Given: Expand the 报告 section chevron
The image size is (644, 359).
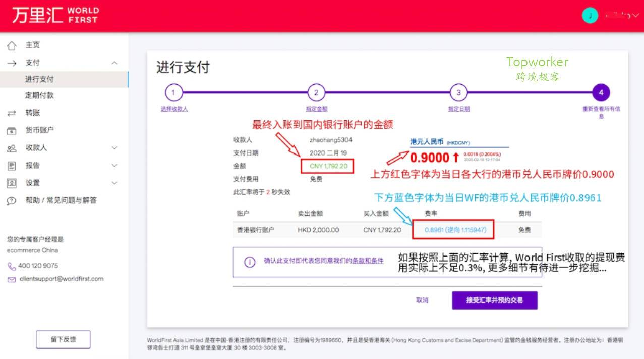Looking at the screenshot, I should pos(114,166).
